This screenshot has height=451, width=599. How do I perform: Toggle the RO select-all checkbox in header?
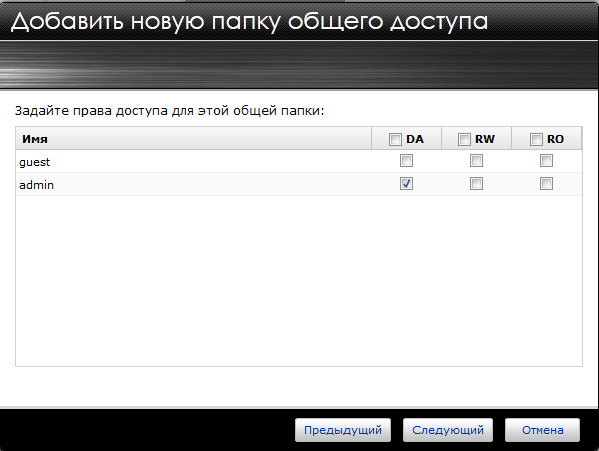click(x=536, y=139)
